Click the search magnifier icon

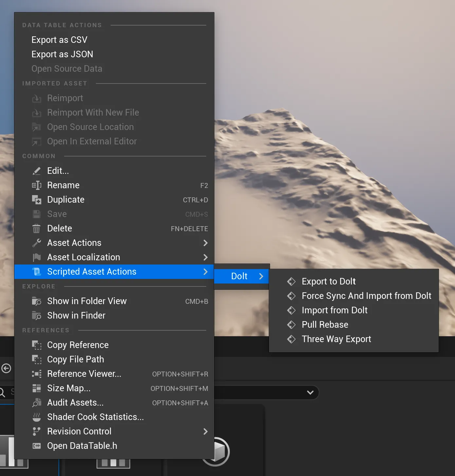pos(3,393)
